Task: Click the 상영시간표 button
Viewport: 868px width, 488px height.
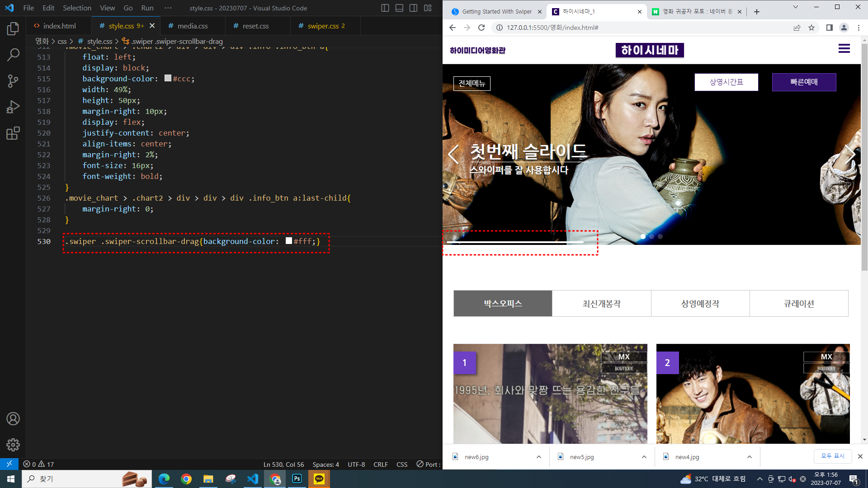Action: tap(726, 82)
